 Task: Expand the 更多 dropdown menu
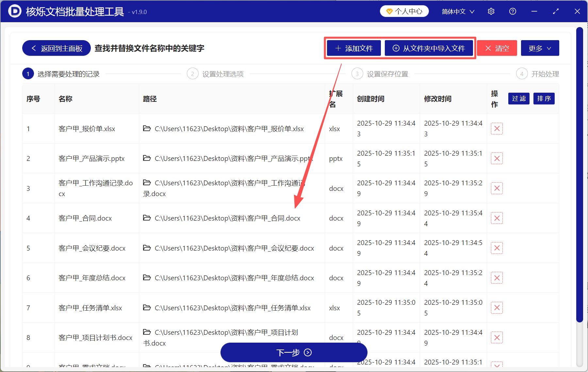[539, 48]
